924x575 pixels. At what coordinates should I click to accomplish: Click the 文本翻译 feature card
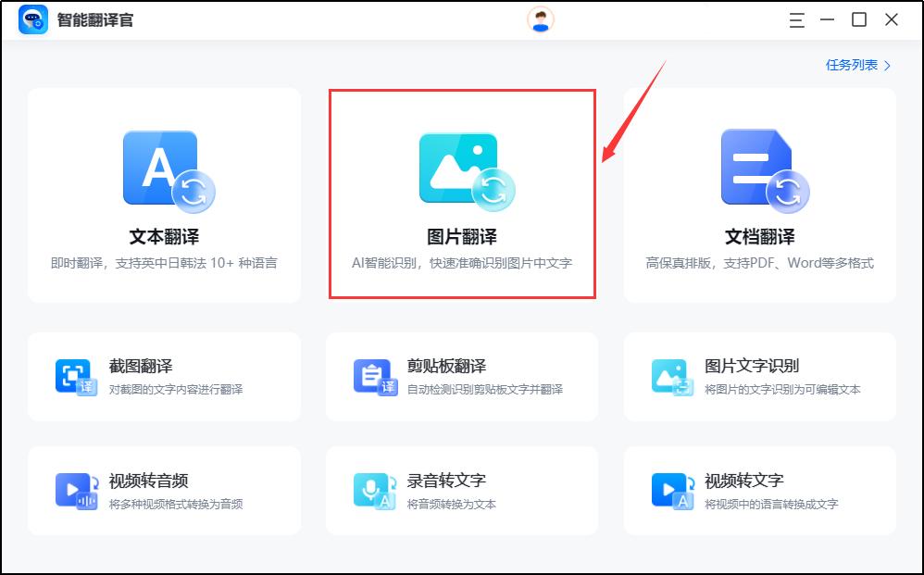[x=164, y=194]
